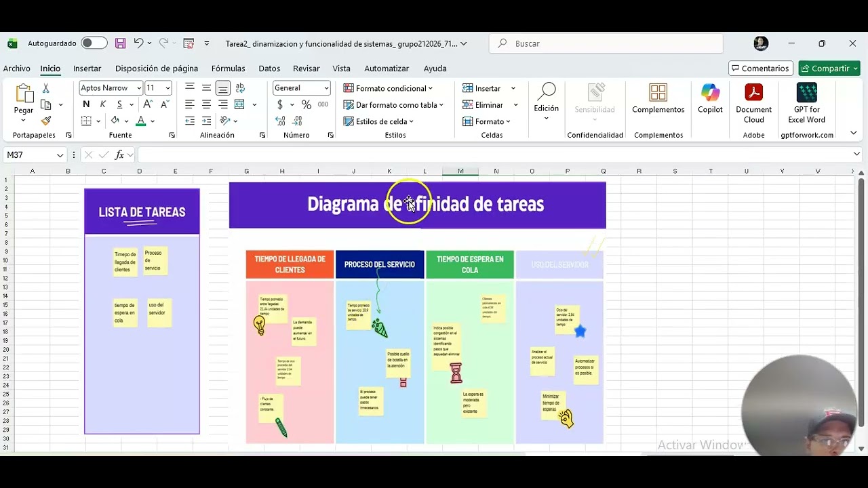Click the decrease indent icon
Image resolution: width=868 pixels, height=488 pixels.
click(190, 121)
